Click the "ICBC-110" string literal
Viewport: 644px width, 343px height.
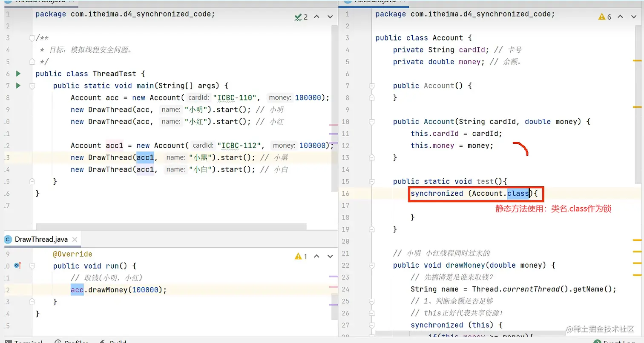pos(235,98)
